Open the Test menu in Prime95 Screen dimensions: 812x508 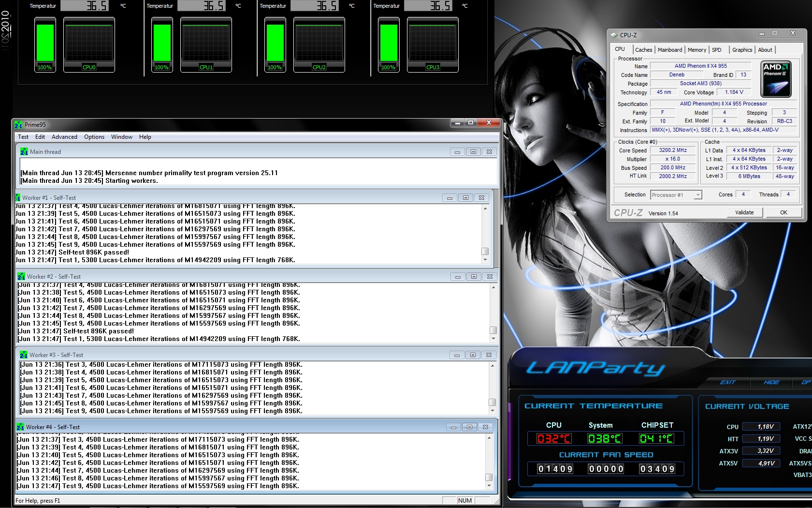23,137
